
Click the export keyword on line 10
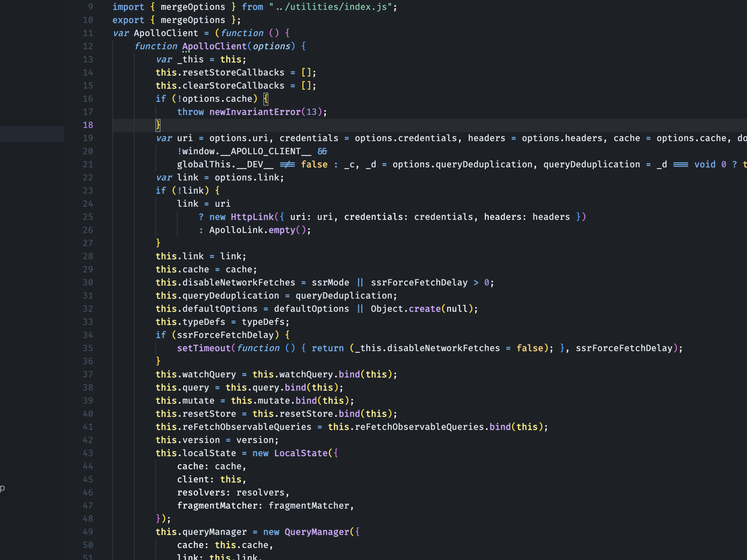[x=128, y=20]
